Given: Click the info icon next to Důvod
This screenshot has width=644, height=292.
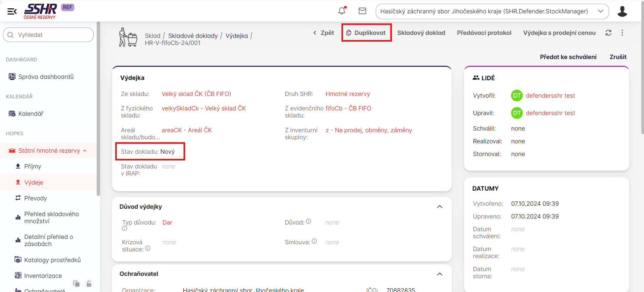Looking at the screenshot, I should (x=309, y=222).
